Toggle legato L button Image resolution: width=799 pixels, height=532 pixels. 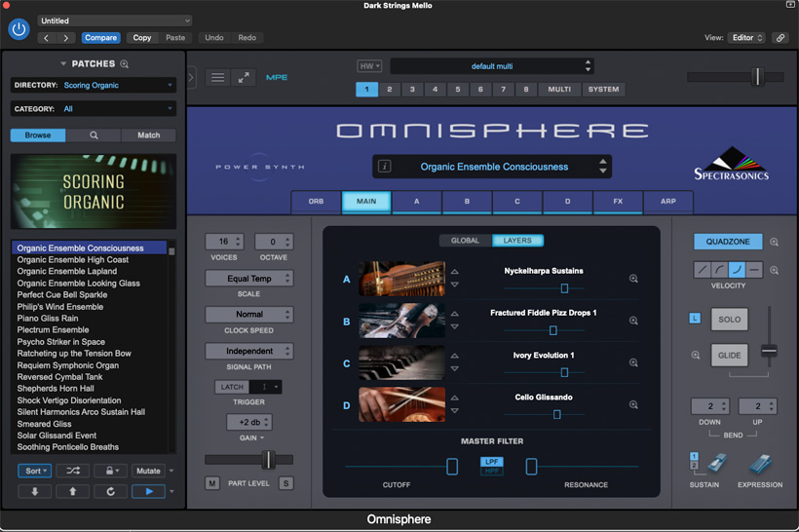tap(695, 319)
